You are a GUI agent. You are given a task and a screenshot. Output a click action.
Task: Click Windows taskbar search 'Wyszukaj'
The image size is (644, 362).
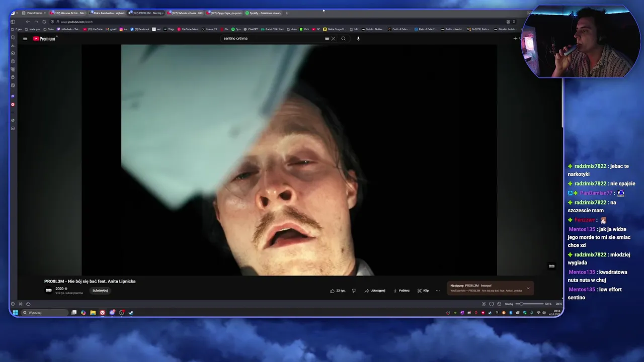44,313
